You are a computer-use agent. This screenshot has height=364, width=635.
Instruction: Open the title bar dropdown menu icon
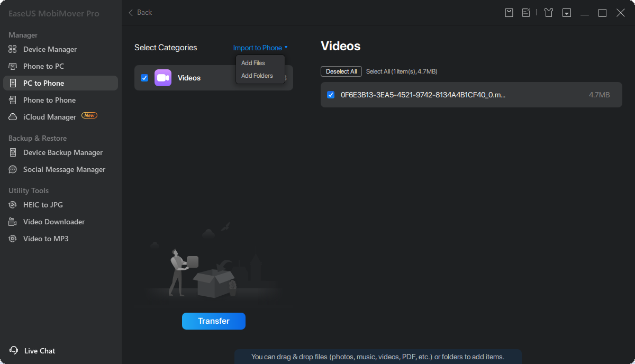click(567, 13)
